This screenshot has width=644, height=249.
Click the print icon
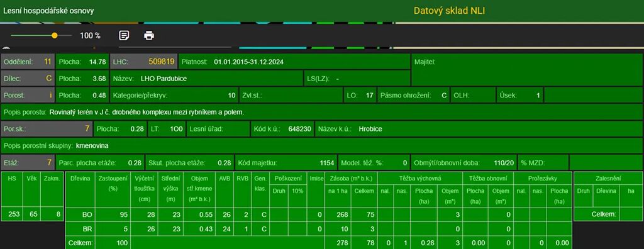pos(148,36)
